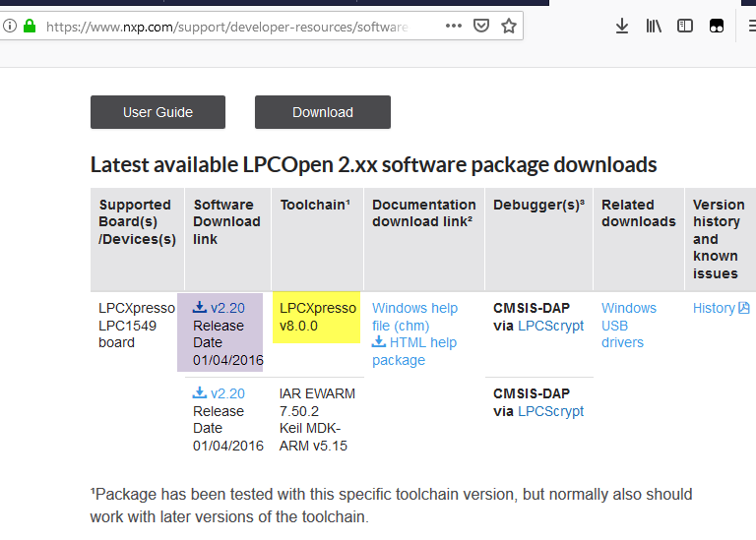Click the Software Download link column header

coord(227,239)
